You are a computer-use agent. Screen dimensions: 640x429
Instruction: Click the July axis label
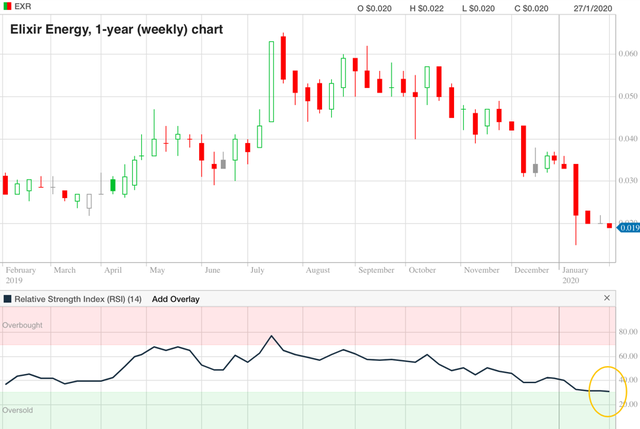[x=257, y=270]
